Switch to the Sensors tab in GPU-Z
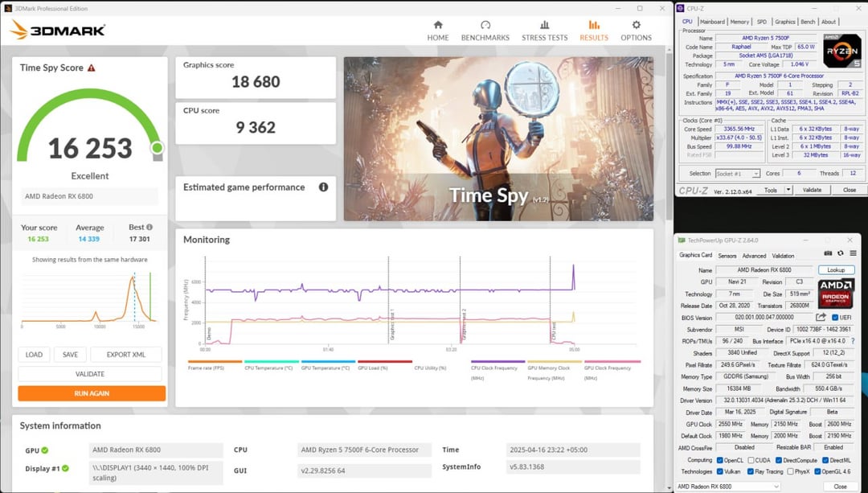868x493 pixels. click(x=727, y=256)
